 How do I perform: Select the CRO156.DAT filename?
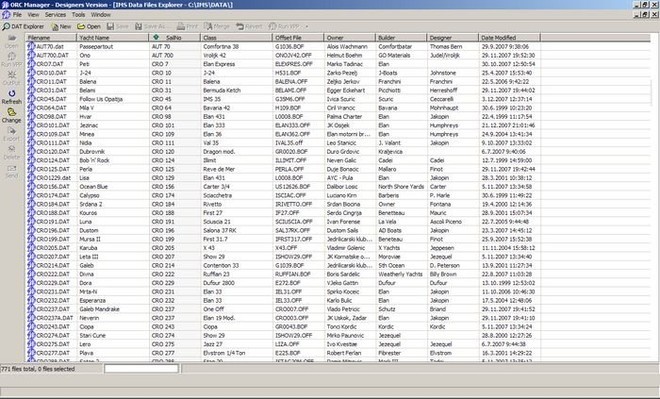(53, 186)
